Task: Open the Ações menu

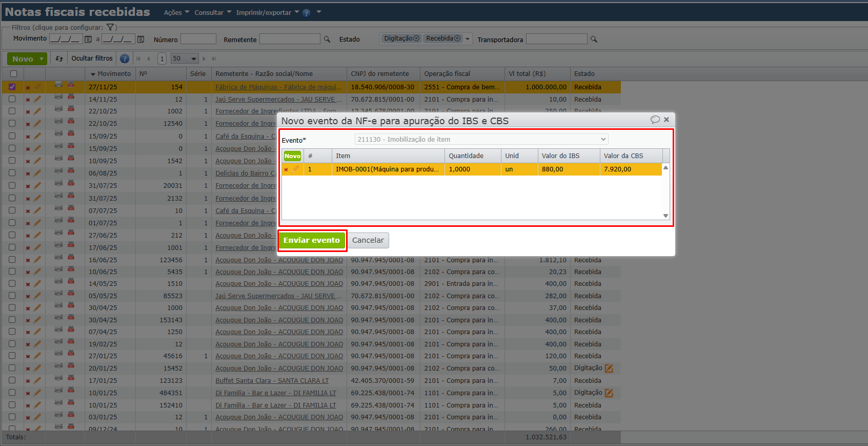Action: point(176,12)
